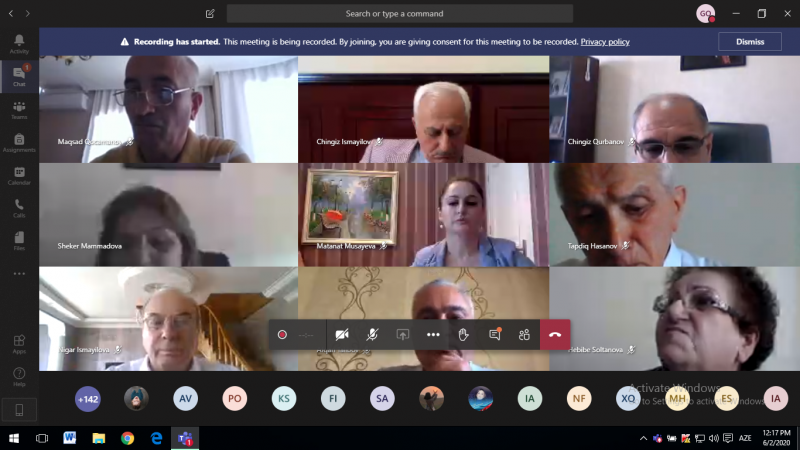Select Maqsad Qocamanov's video tile
Viewport: 800px width, 450px height.
coord(168,109)
